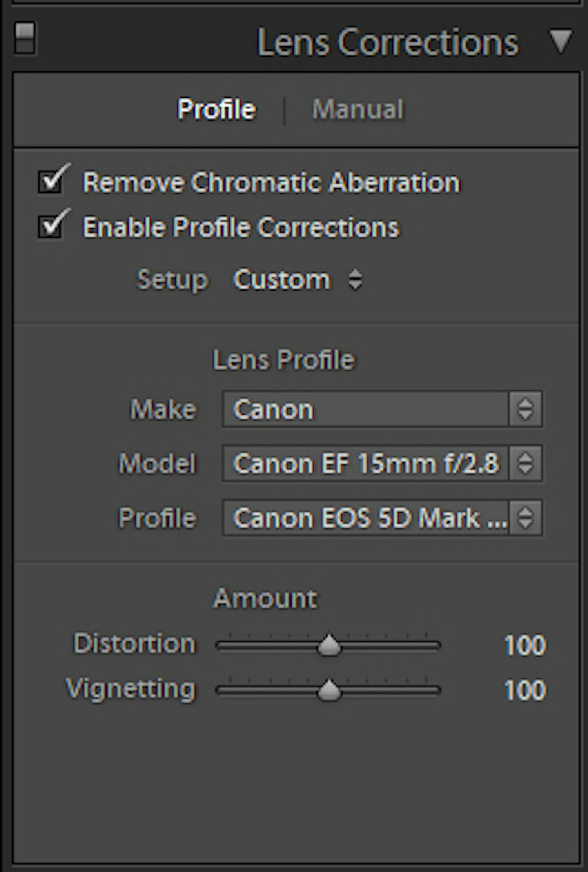This screenshot has width=588, height=872.
Task: Switch to the Profile tab
Action: (x=216, y=109)
